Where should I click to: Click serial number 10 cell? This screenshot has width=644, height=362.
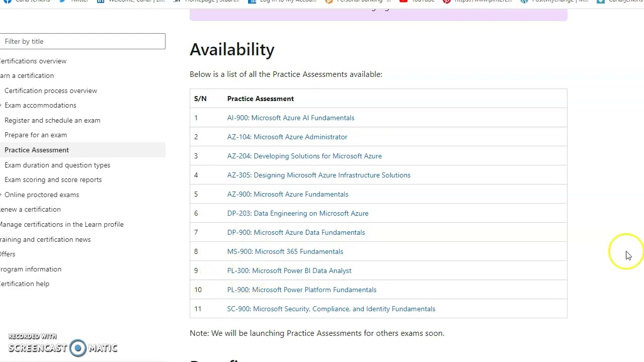[198, 290]
